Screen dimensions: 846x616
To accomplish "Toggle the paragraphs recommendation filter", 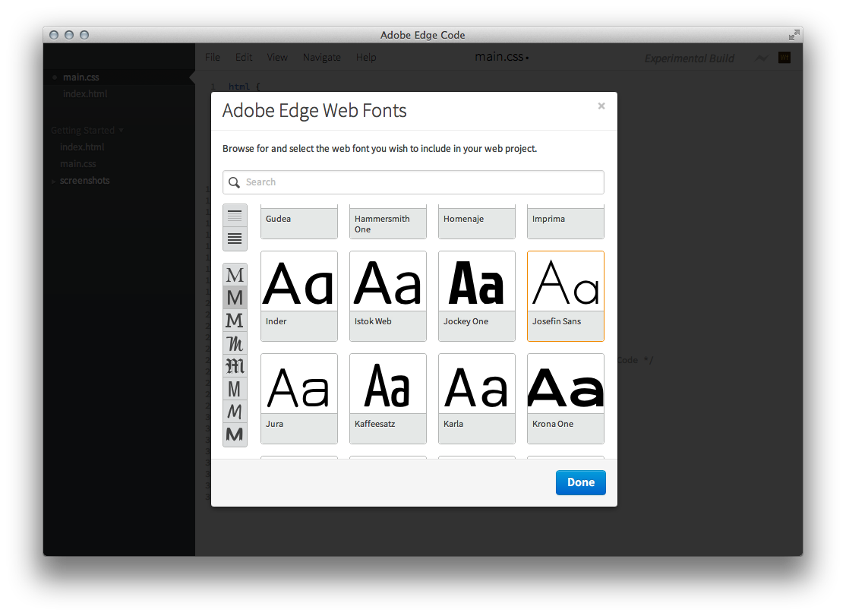I will point(235,238).
